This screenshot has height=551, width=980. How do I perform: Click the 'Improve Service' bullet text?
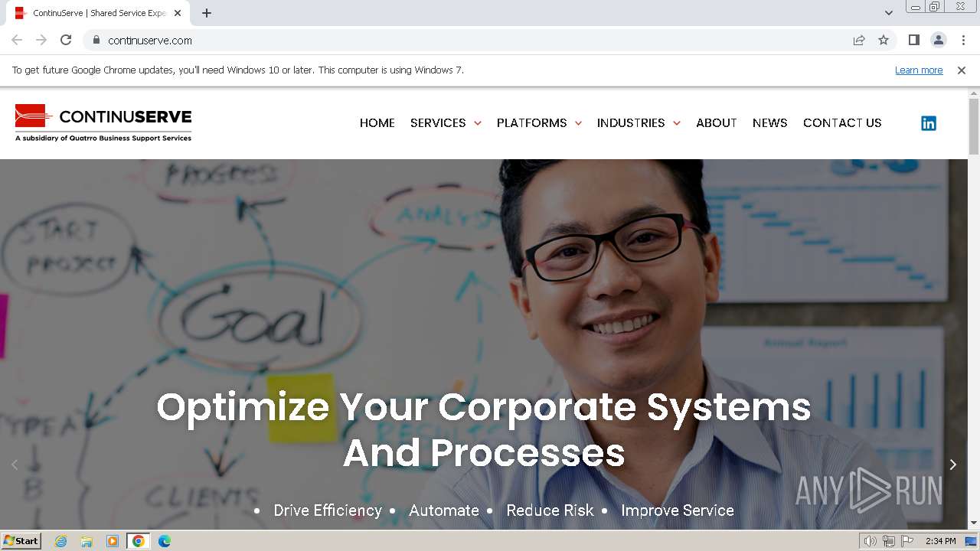click(678, 510)
